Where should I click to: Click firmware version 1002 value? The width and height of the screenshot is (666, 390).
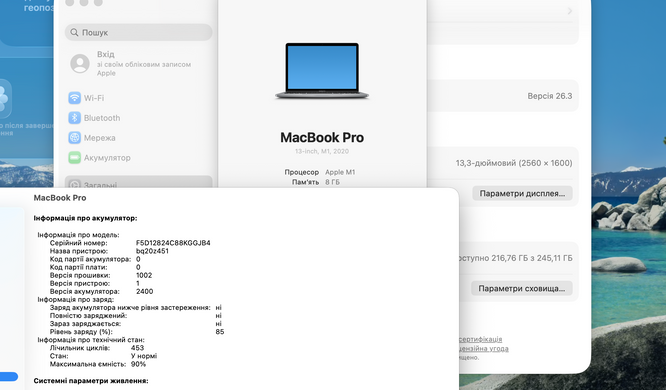[144, 275]
